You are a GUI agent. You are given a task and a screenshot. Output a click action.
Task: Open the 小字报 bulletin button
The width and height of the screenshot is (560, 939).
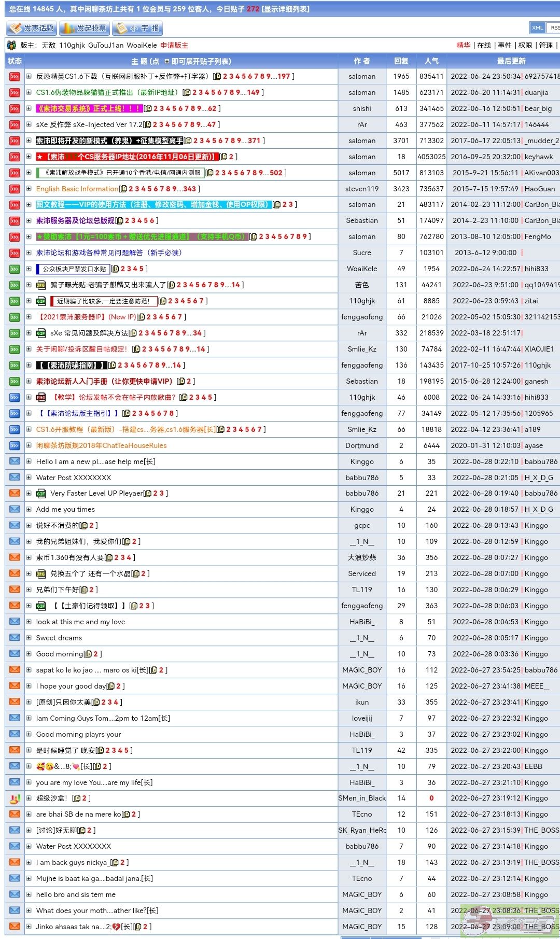click(137, 28)
